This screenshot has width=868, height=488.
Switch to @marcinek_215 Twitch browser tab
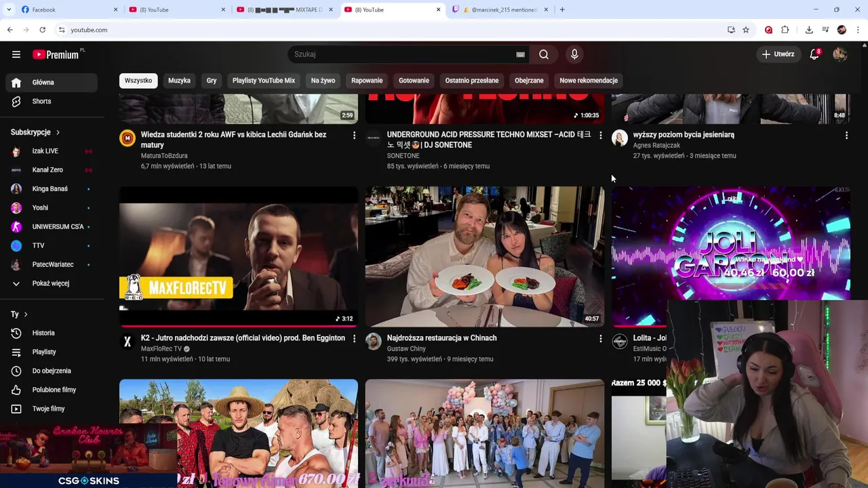coord(500,9)
